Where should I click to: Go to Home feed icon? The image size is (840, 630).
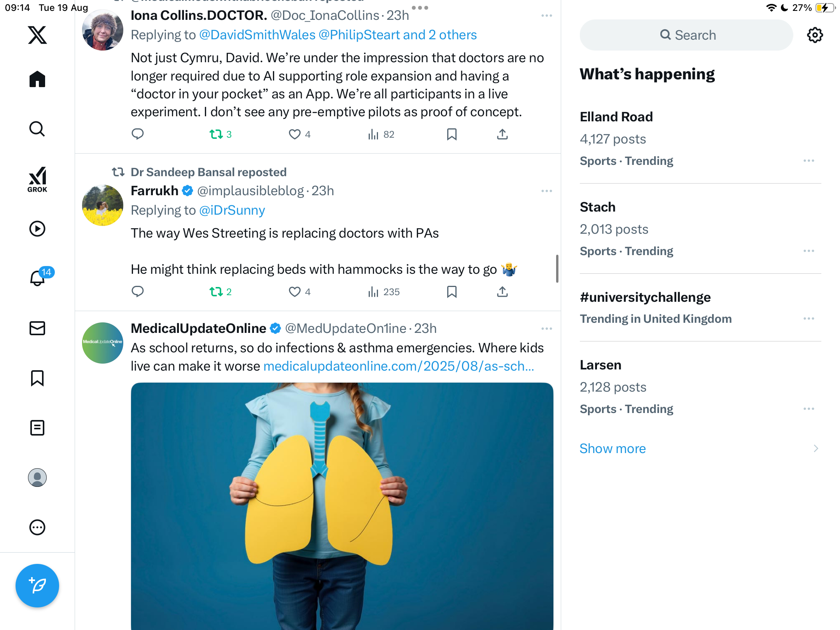[37, 79]
